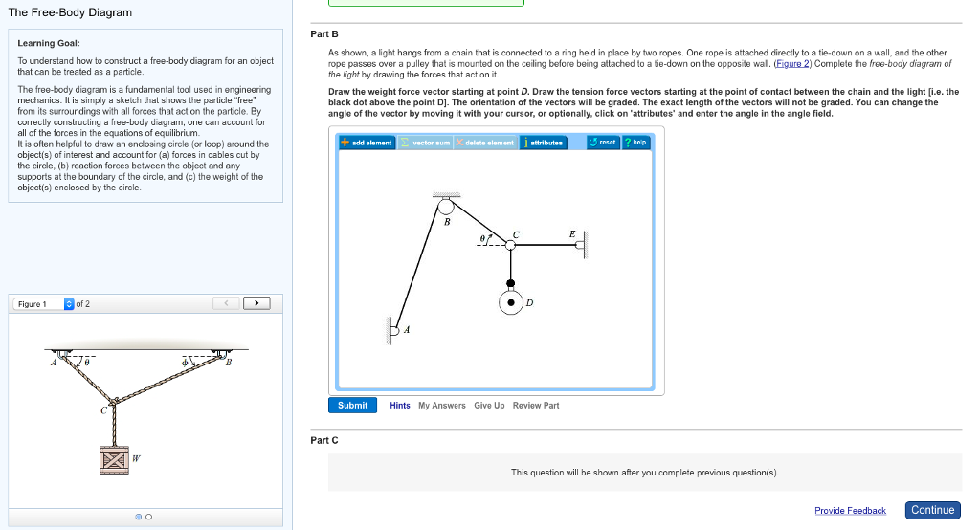
Task: Click the black dot above point D
Action: 511,283
